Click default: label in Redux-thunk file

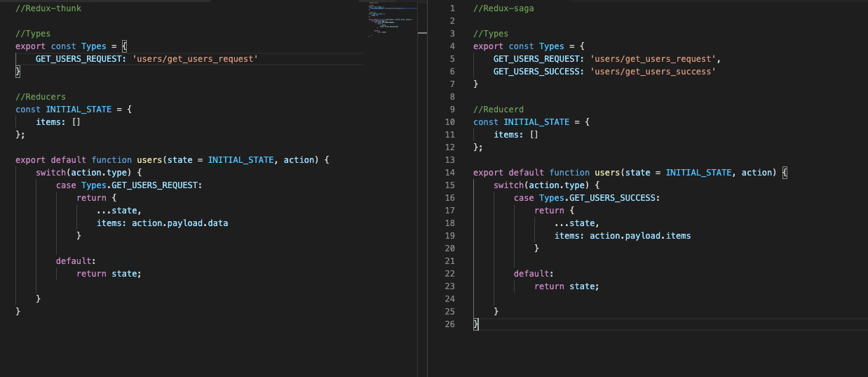tap(76, 261)
